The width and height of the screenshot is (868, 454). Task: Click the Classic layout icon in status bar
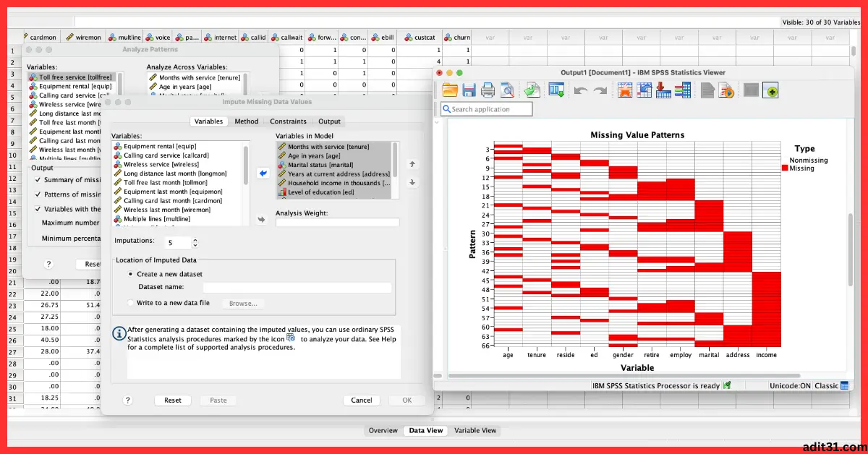844,385
